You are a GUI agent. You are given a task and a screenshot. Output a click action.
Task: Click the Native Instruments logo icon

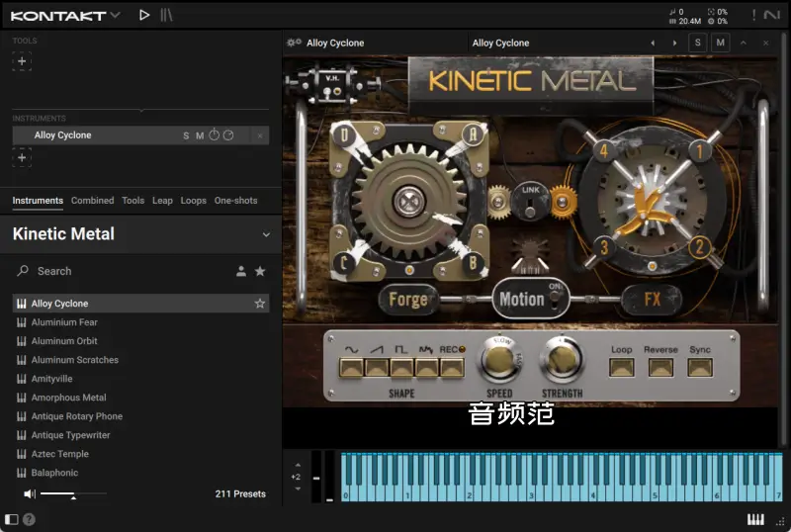point(772,15)
